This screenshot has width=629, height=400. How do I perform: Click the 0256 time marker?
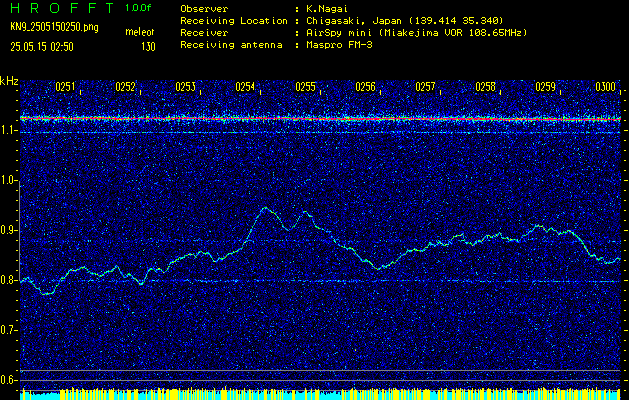365,87
